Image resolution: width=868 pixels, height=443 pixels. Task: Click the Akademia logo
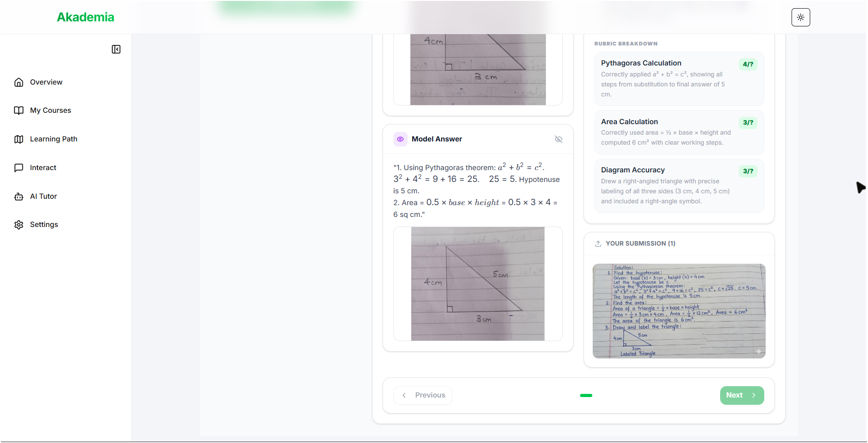click(85, 17)
